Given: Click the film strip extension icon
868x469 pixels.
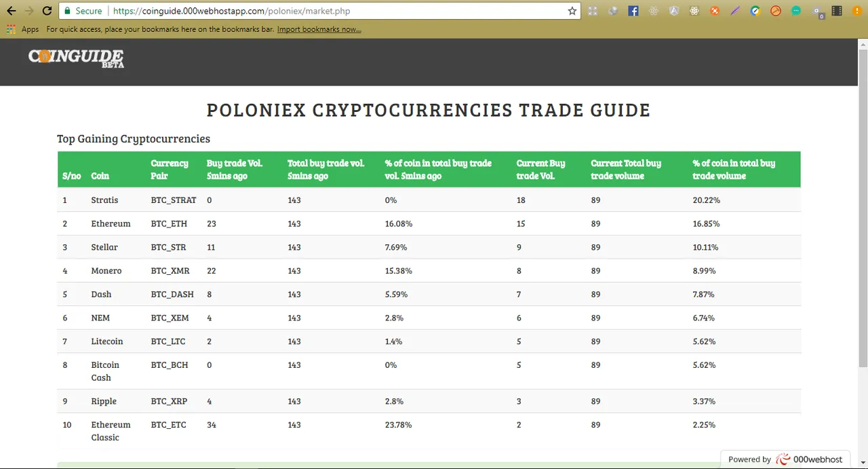Looking at the screenshot, I should [837, 11].
